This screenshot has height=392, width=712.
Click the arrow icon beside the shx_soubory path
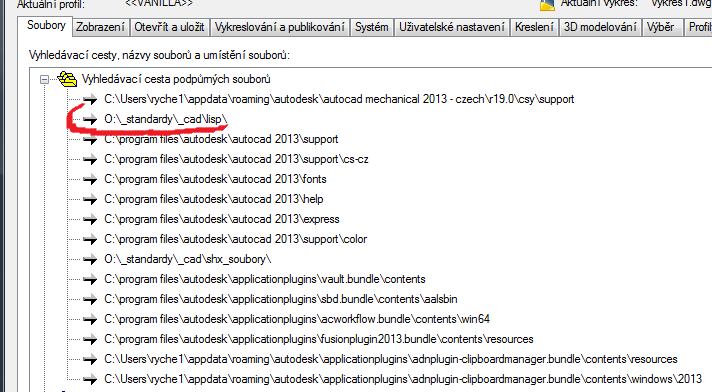tap(90, 259)
